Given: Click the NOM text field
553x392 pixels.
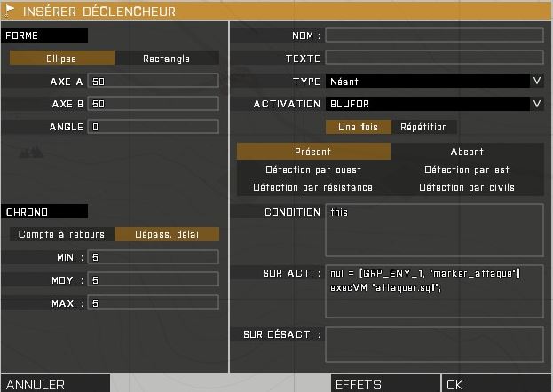Looking at the screenshot, I should coord(434,35).
